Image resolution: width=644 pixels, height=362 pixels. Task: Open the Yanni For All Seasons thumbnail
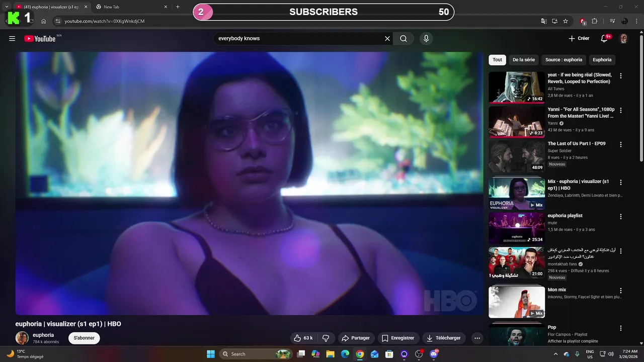(x=517, y=122)
